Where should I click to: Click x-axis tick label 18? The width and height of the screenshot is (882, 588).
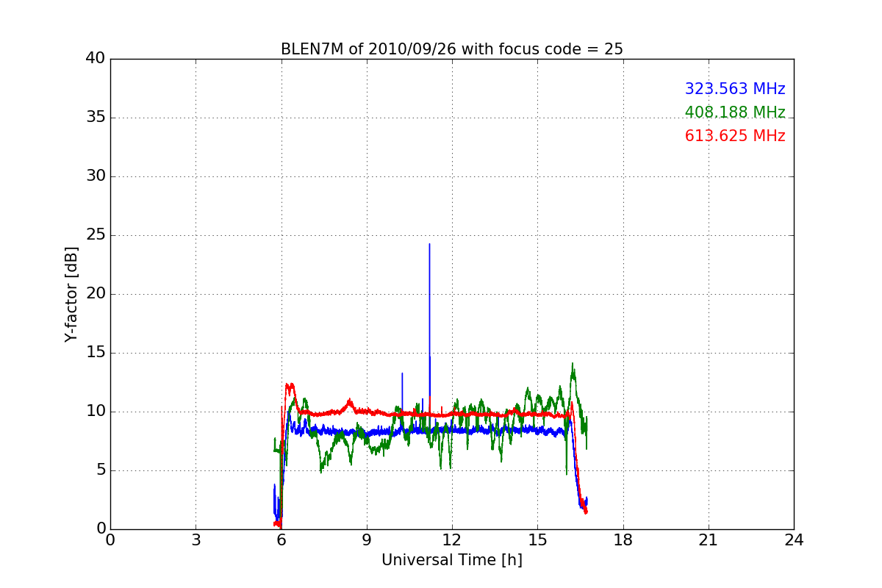623,540
